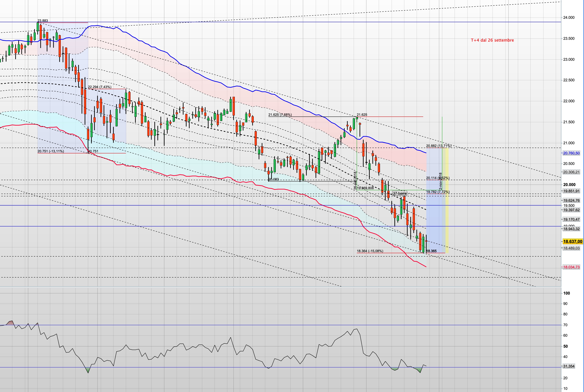Click the 19.624,76 axis value tag
584x392 pixels.
click(x=571, y=201)
